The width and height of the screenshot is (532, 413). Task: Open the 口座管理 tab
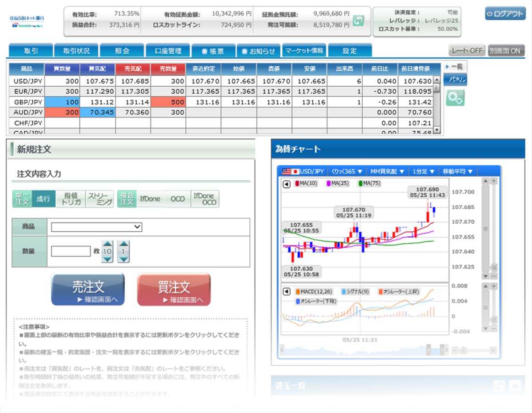point(167,50)
